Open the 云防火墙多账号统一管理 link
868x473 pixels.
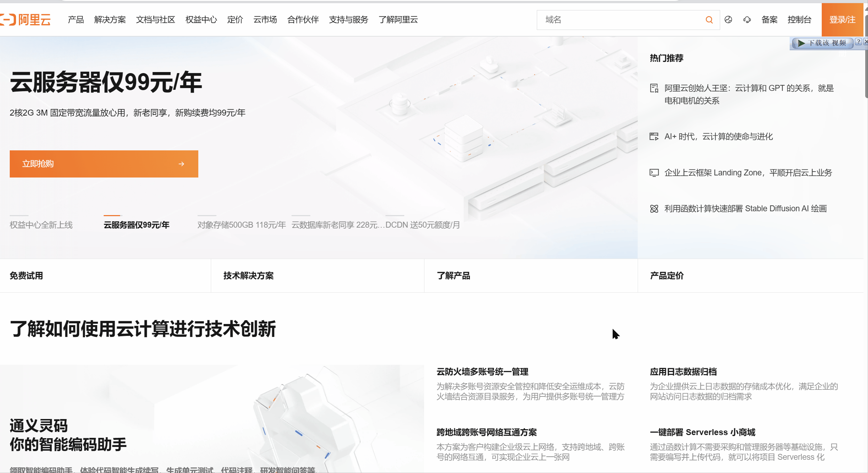(482, 372)
